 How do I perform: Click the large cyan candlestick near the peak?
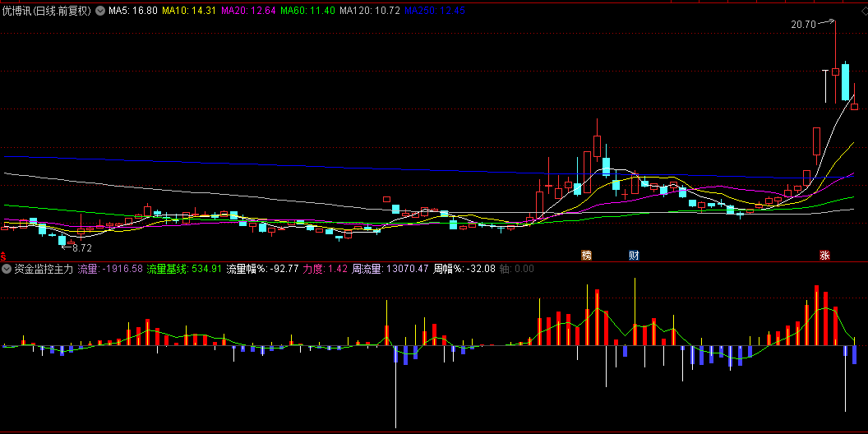[845, 82]
